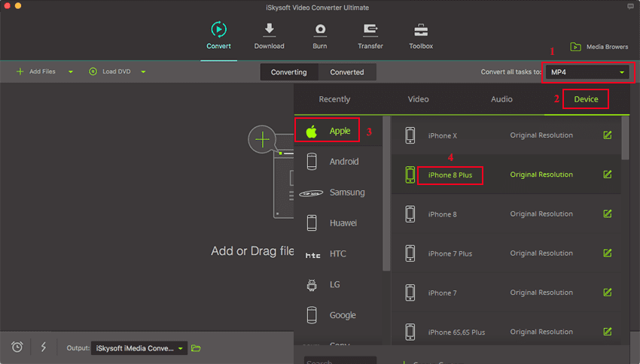Switch to the Converted toggle tab
This screenshot has height=364, width=640.
click(x=347, y=72)
